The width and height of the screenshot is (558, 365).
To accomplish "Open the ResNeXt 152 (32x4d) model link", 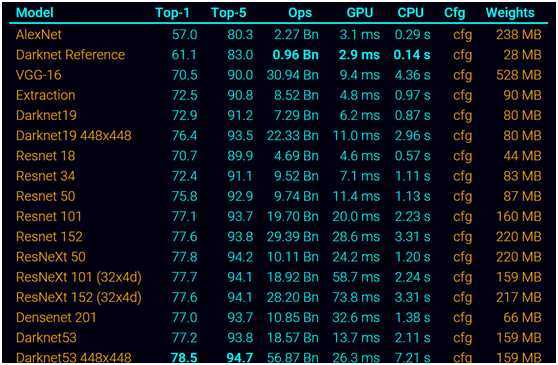I will [x=79, y=297].
